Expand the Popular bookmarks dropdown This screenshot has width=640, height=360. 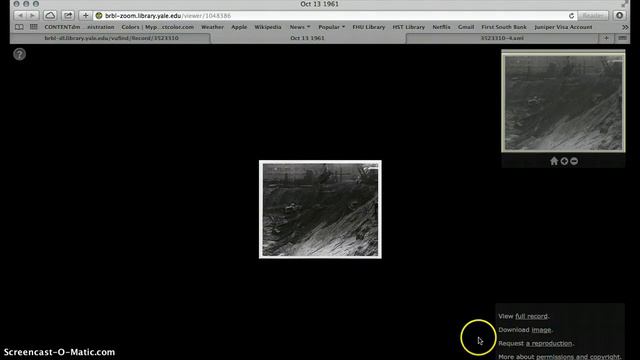[331, 27]
